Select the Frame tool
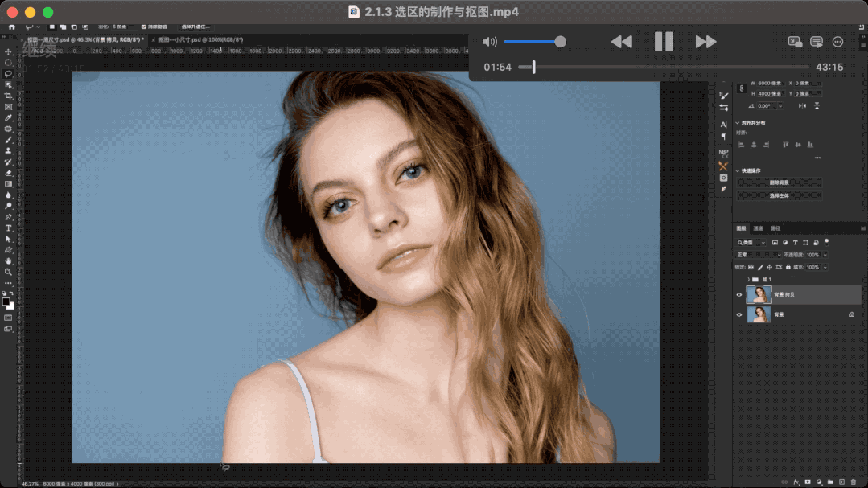868x488 pixels. tap(8, 108)
